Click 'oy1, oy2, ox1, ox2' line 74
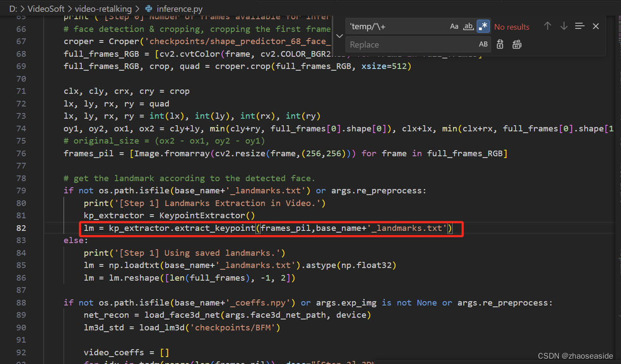The width and height of the screenshot is (621, 364). [340, 128]
